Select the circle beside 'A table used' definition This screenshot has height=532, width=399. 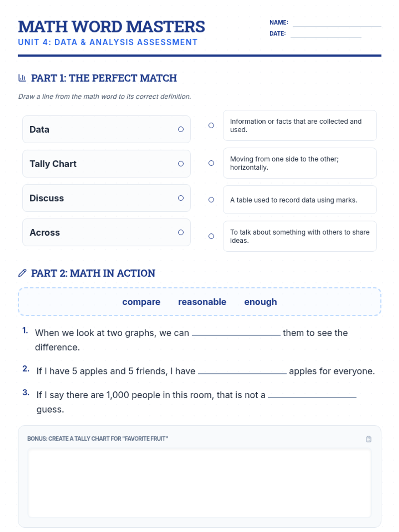click(x=211, y=200)
